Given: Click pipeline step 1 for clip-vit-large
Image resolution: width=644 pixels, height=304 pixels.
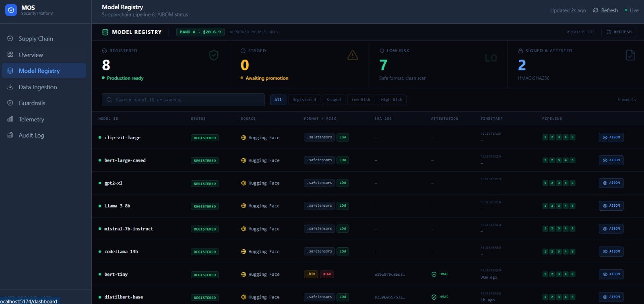Looking at the screenshot, I should (x=545, y=138).
